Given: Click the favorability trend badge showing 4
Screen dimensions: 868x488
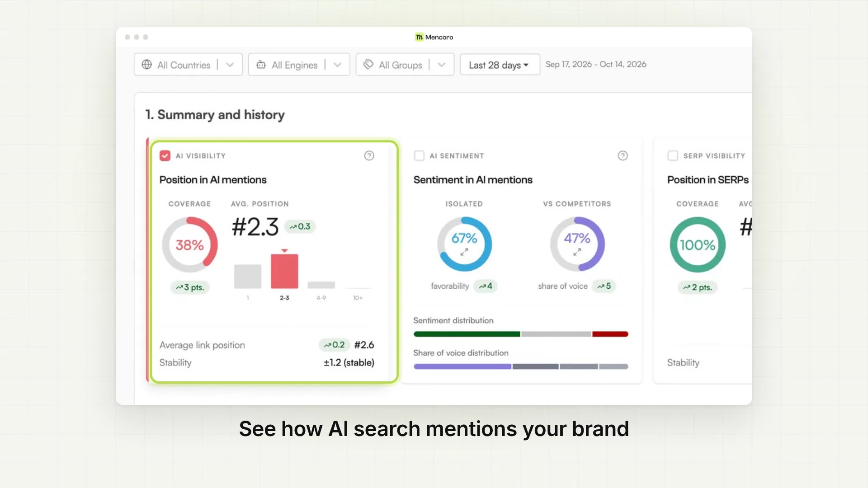Looking at the screenshot, I should point(486,286).
